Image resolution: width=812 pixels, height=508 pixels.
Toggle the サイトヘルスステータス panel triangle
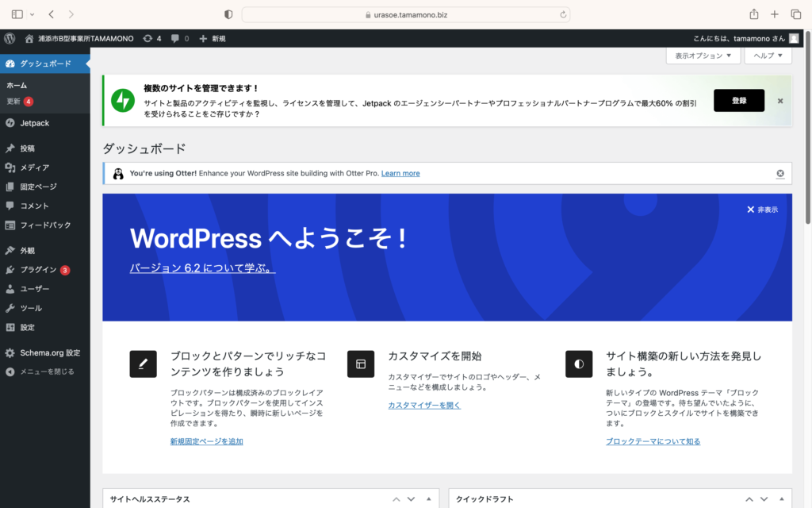pyautogui.click(x=428, y=499)
